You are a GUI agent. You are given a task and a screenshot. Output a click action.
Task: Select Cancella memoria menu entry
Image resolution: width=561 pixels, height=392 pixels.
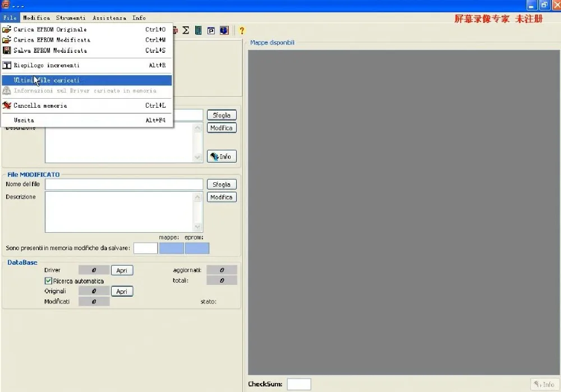pyautogui.click(x=86, y=105)
